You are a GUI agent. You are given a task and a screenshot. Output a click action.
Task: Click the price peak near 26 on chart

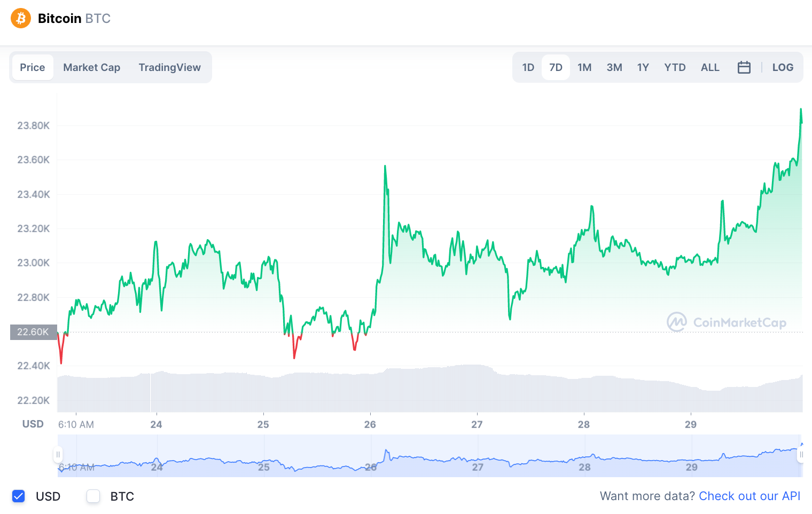385,166
